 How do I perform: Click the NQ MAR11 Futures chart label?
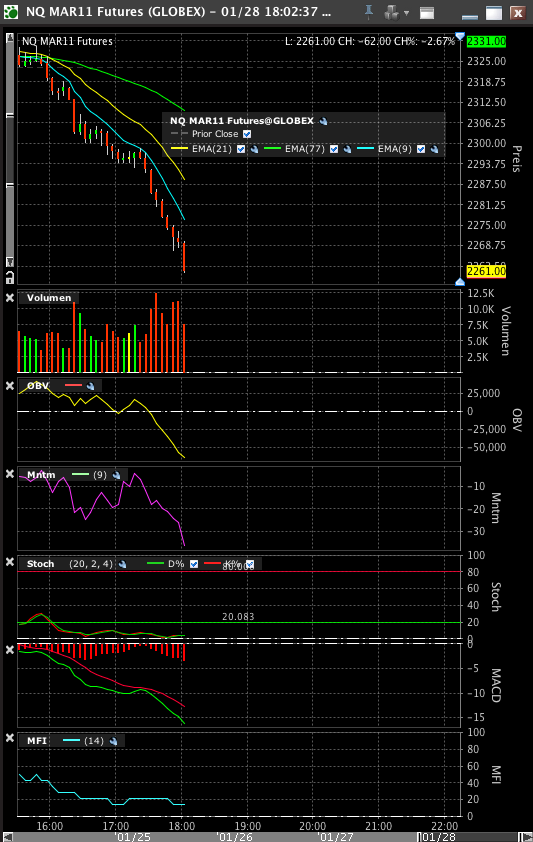[67, 41]
